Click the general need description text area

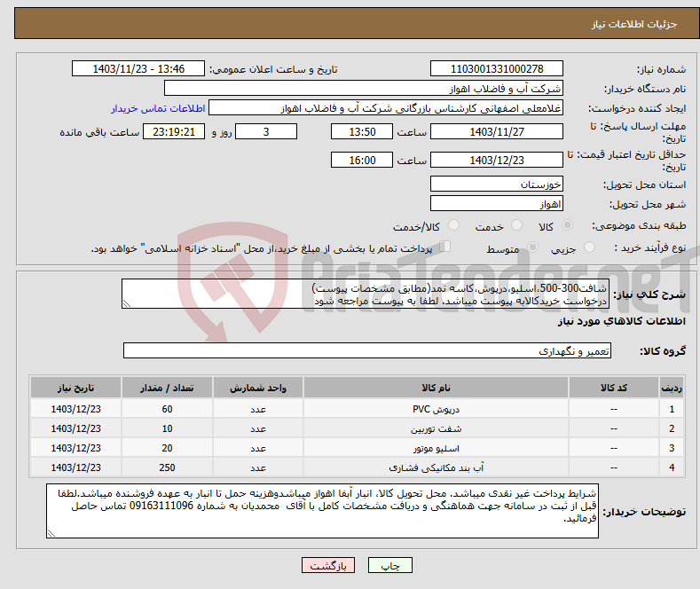(x=366, y=294)
